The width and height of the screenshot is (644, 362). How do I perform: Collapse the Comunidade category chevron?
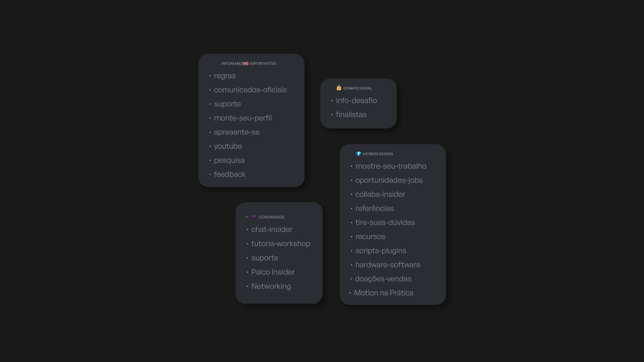click(x=247, y=217)
